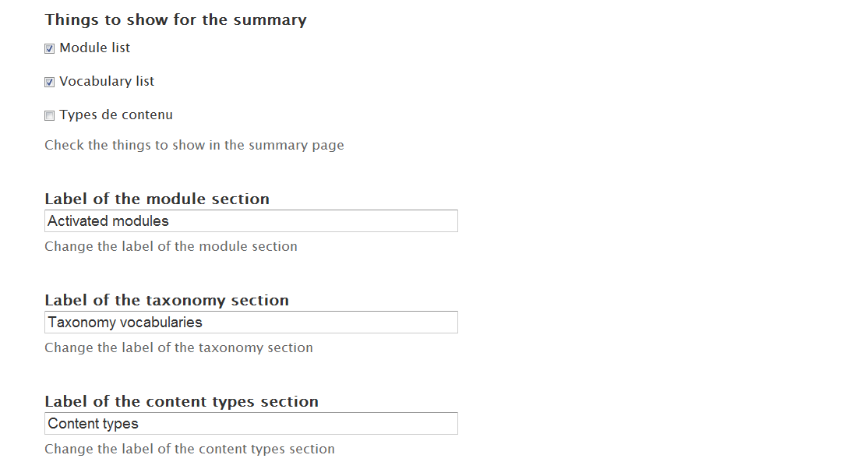
Task: Click 'Change the label of the module section' text
Action: 171,246
